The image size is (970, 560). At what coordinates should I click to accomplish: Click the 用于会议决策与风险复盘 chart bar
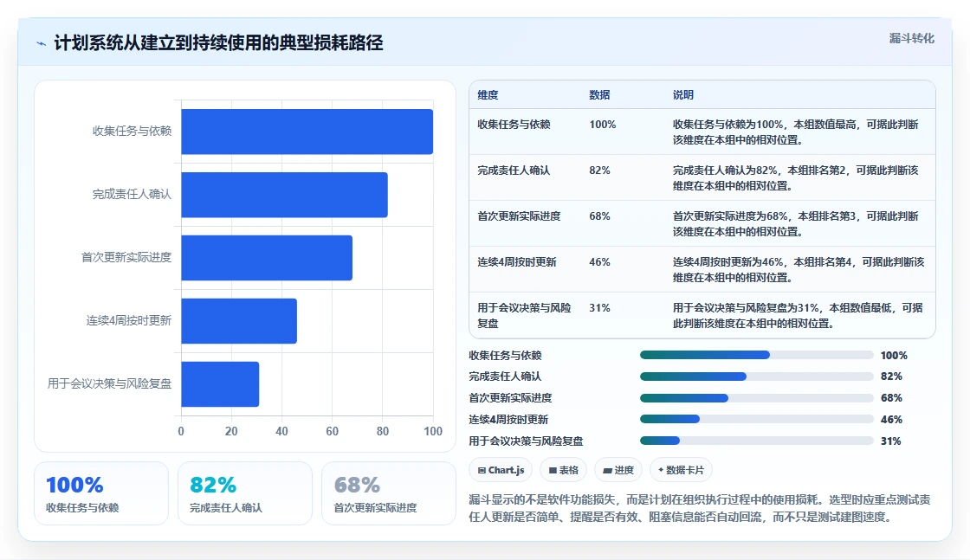220,383
